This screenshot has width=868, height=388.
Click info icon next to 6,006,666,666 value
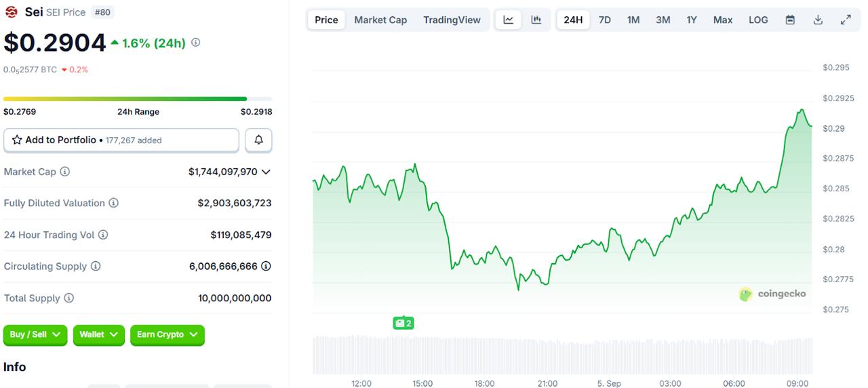click(x=266, y=266)
